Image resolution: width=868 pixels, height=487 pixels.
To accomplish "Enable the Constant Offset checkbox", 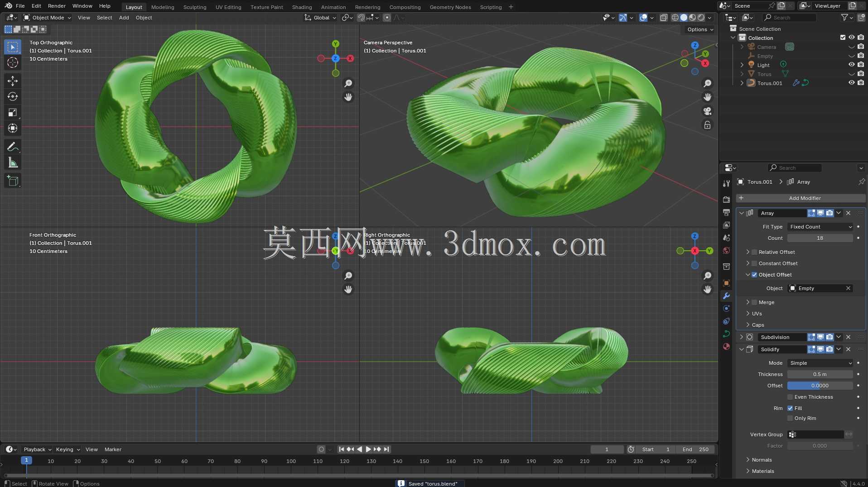I will (x=754, y=263).
